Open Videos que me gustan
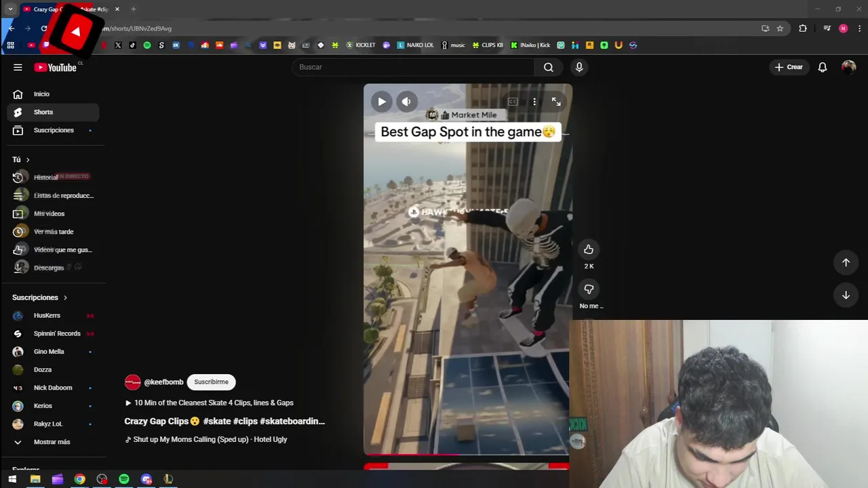Viewport: 868px width, 488px height. [x=53, y=249]
